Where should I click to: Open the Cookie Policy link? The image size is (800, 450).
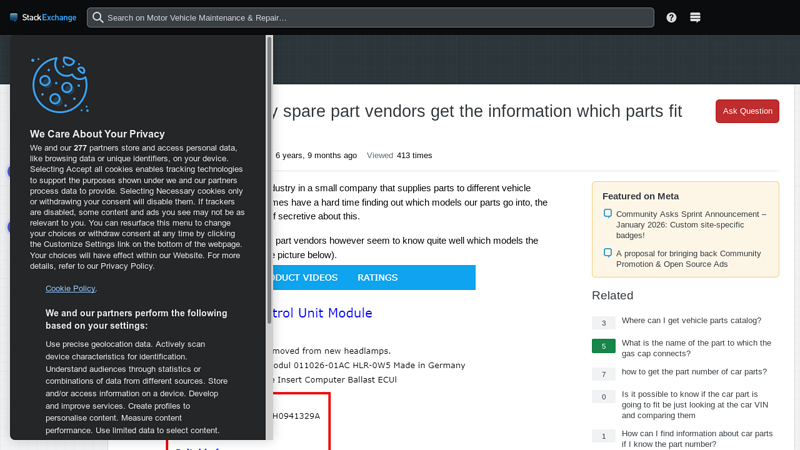(x=71, y=288)
